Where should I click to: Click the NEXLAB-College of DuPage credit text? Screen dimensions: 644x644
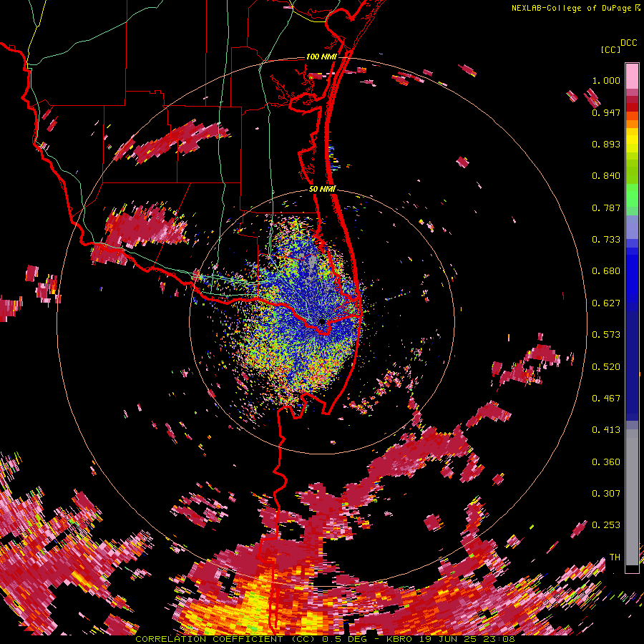point(572,8)
